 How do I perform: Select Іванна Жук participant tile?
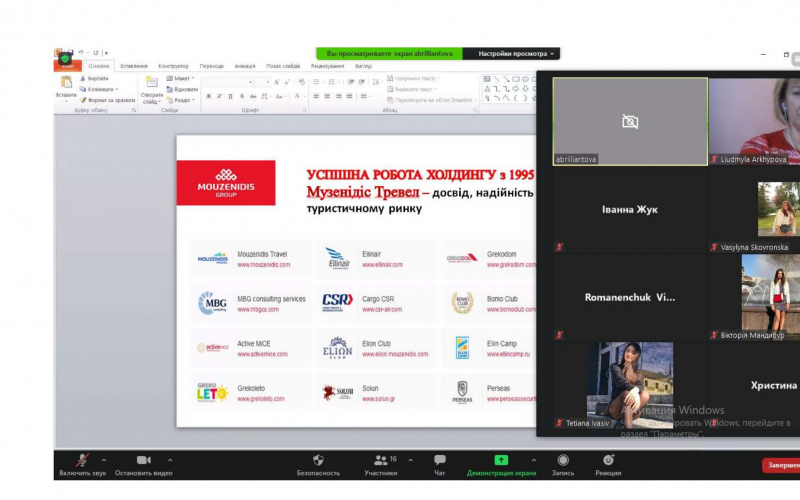pos(630,210)
